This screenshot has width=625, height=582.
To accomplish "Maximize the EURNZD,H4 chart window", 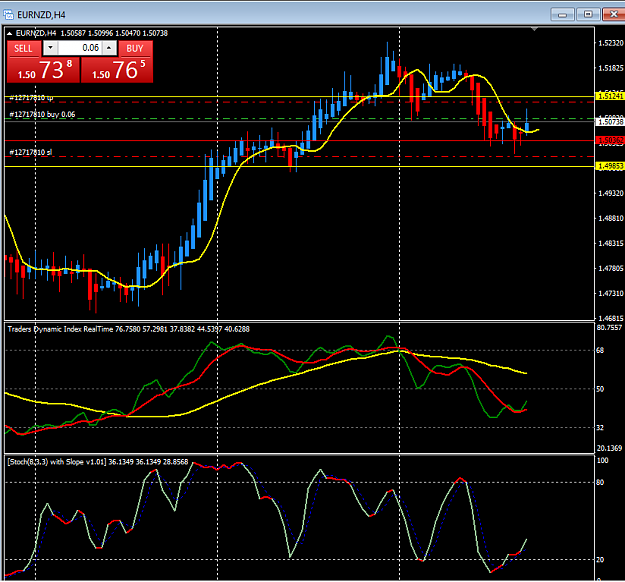I will pos(588,15).
